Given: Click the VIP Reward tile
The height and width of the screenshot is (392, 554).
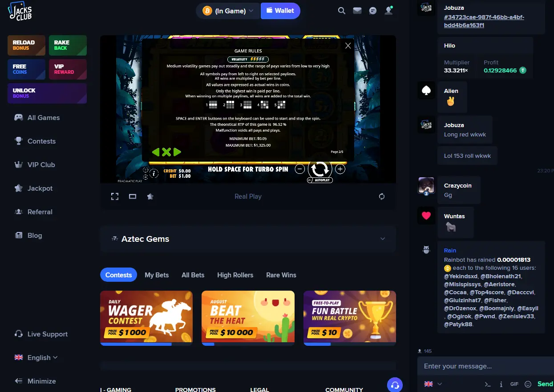Looking at the screenshot, I should tap(68, 69).
